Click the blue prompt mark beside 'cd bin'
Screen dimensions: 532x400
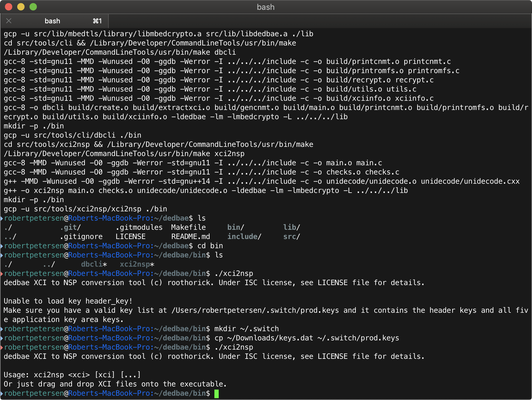pyautogui.click(x=2, y=246)
